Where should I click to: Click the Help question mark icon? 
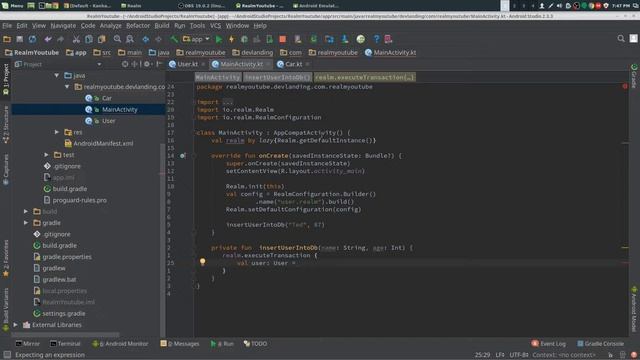[x=376, y=39]
